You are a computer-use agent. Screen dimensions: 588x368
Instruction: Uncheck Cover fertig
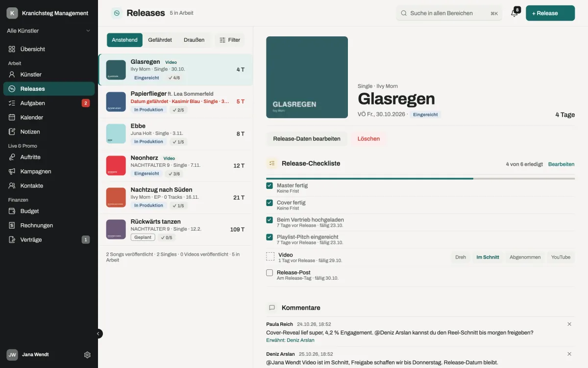(269, 203)
